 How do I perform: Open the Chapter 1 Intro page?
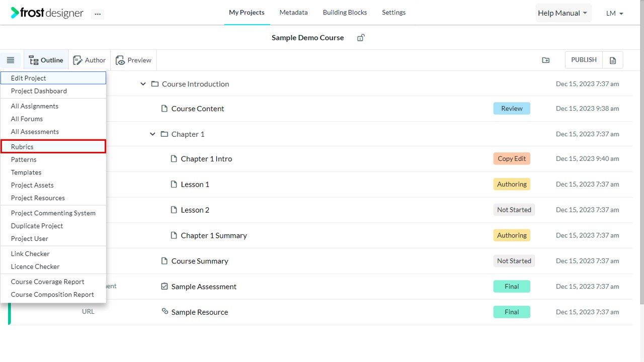coord(206,159)
